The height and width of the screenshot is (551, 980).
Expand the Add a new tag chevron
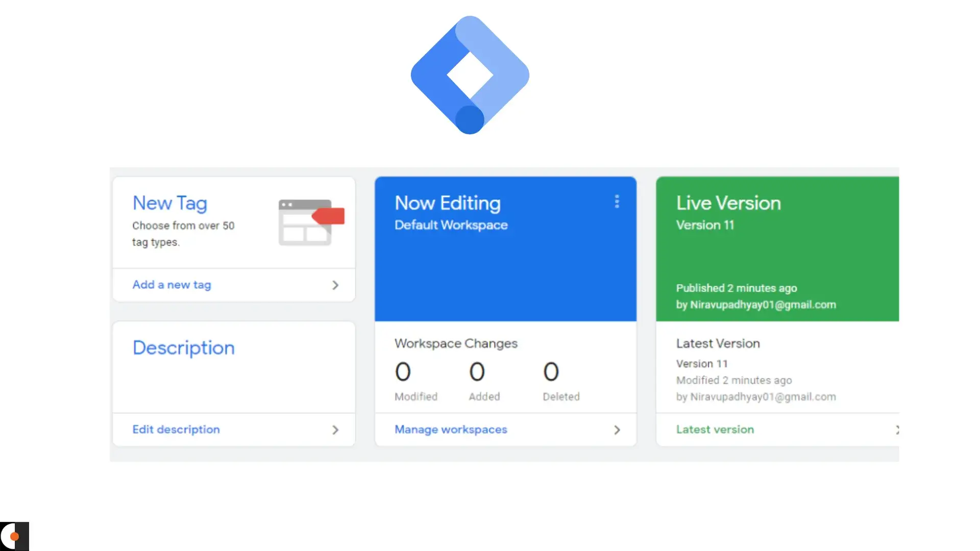click(335, 285)
